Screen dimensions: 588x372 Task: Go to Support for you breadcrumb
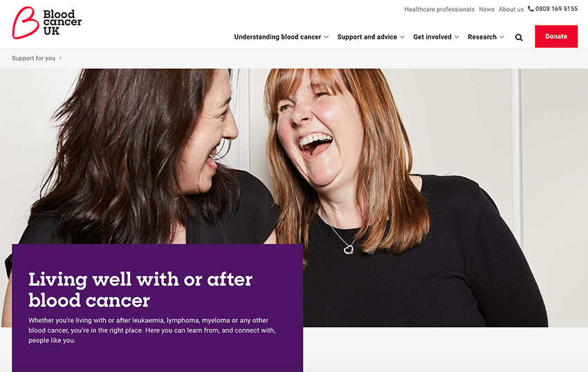tap(33, 58)
